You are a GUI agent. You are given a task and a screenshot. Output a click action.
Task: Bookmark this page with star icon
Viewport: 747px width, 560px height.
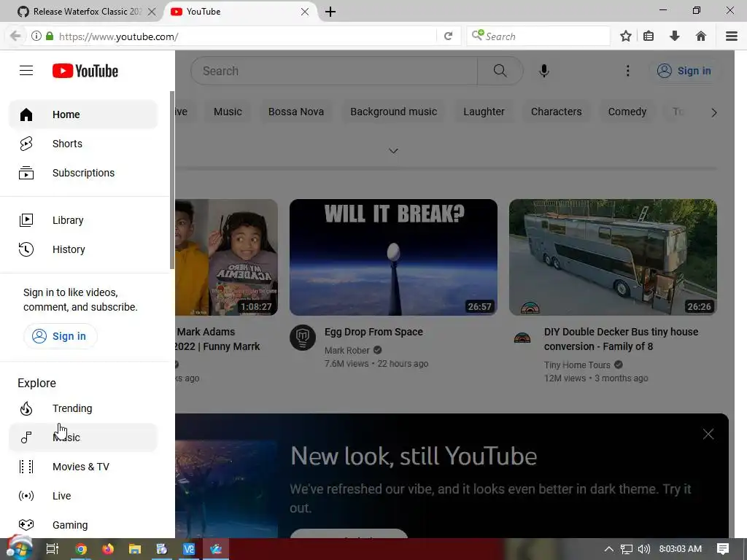[626, 36]
